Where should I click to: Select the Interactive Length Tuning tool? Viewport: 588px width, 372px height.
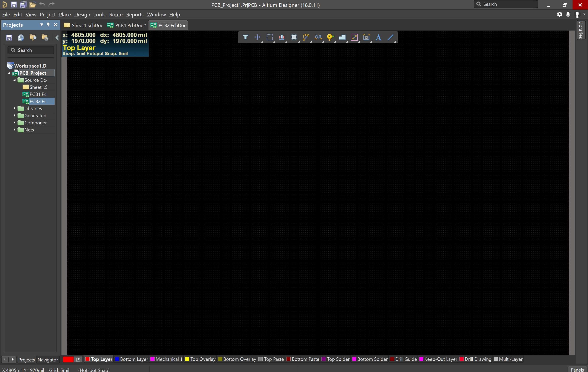(x=318, y=37)
